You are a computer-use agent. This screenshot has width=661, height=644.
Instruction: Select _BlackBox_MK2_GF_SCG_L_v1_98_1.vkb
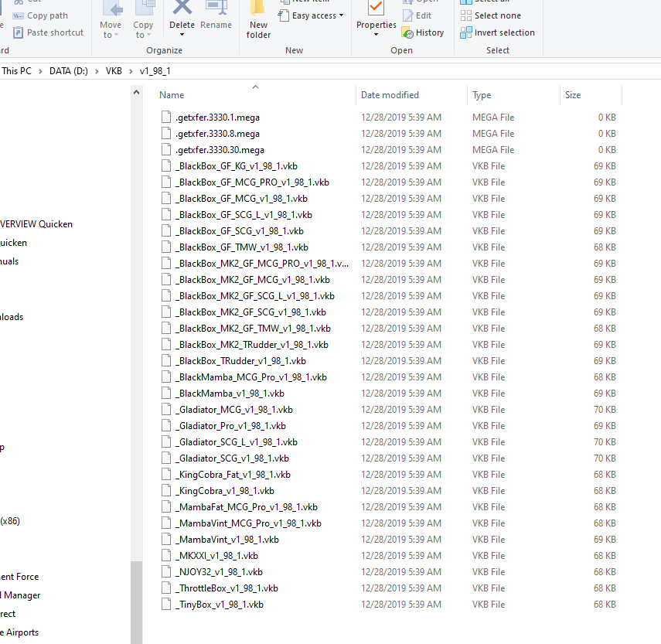click(x=255, y=296)
